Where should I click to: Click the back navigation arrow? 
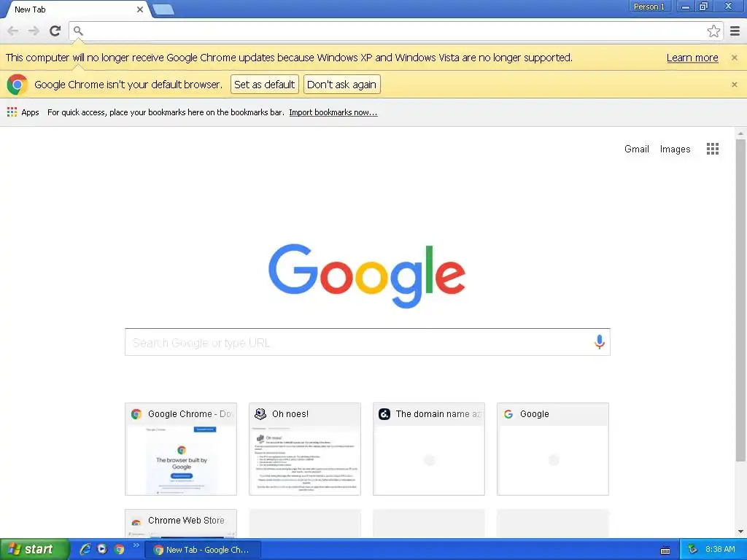(x=13, y=31)
